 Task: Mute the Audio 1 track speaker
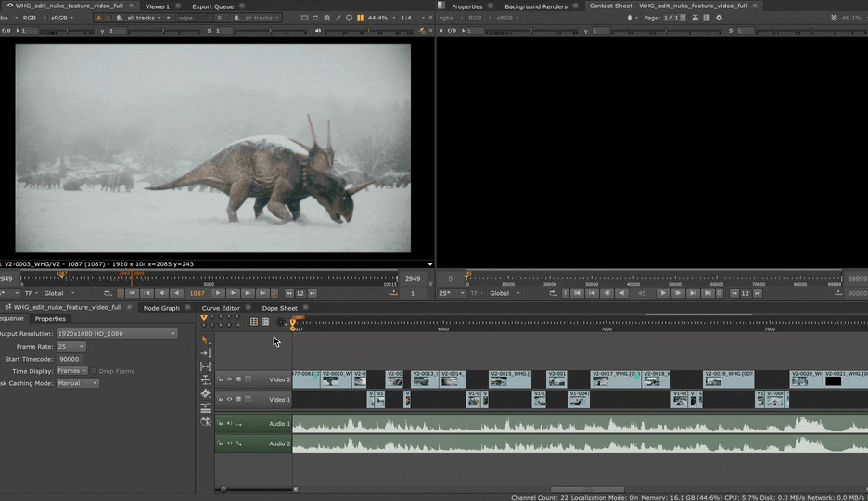(x=229, y=423)
